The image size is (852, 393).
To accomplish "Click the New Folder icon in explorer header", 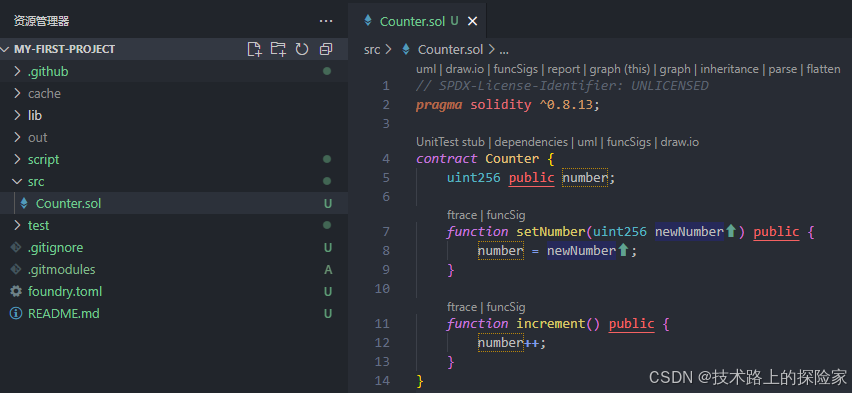I will click(278, 49).
